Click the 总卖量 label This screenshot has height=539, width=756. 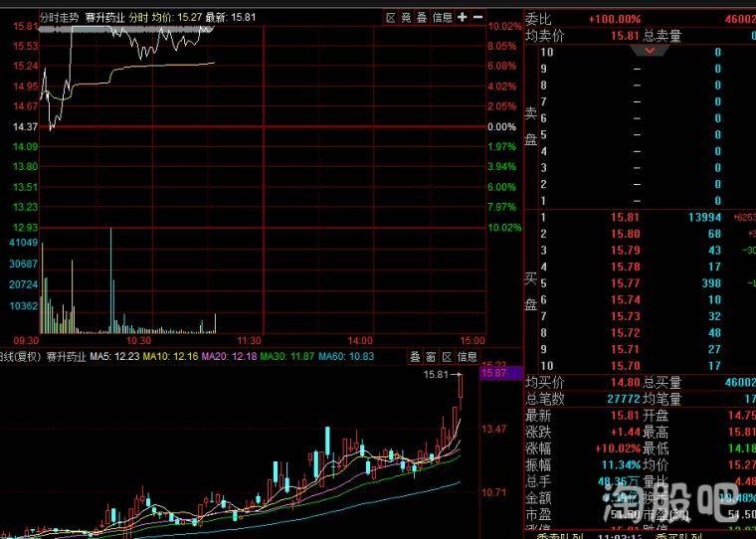tap(661, 36)
